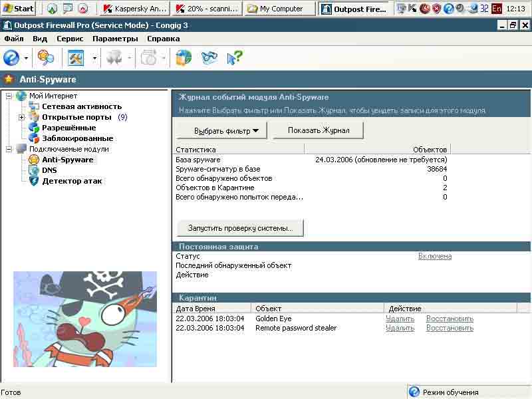The height and width of the screenshot is (399, 532).
Task: Click the spyware scan magnifier toolbar icon
Action: click(46, 58)
